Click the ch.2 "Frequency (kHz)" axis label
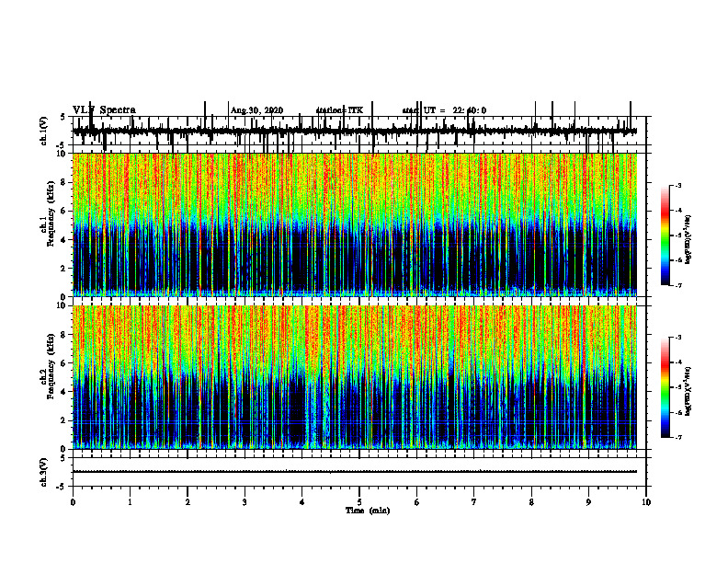This screenshot has height=563, width=728. pyautogui.click(x=51, y=366)
